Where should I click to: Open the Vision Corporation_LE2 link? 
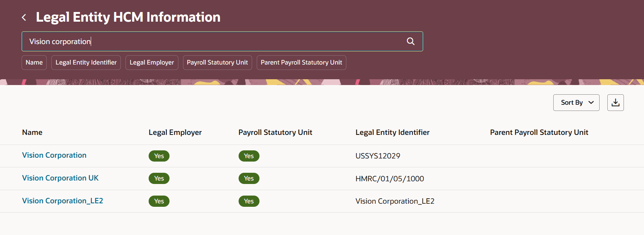tap(63, 201)
